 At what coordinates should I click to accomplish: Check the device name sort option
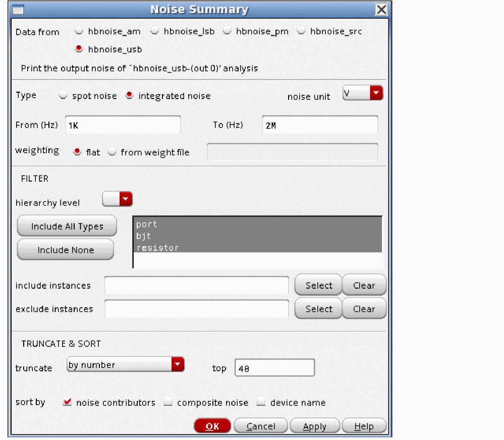[x=261, y=403]
